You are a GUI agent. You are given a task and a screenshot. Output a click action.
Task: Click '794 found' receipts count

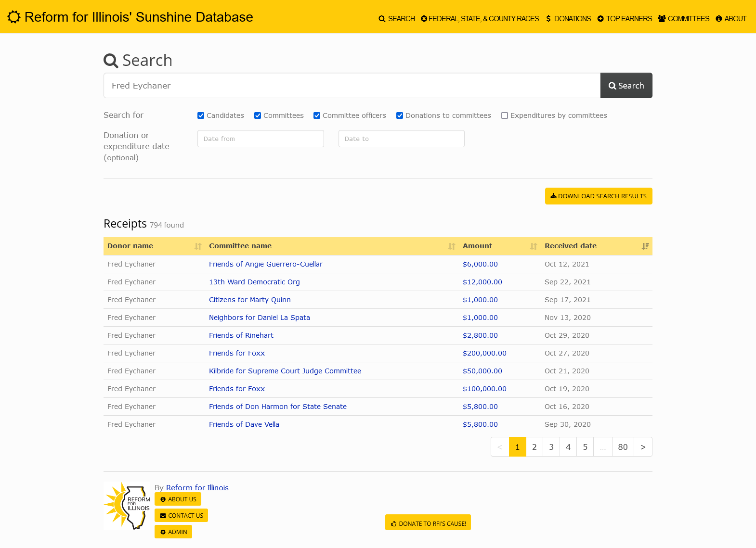point(167,225)
